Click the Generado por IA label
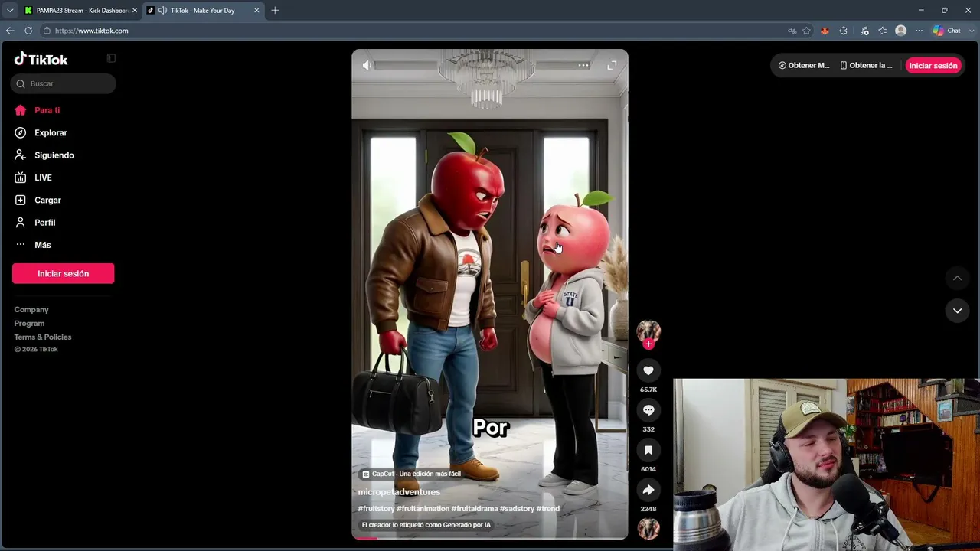Viewport: 980px width, 551px height. (x=426, y=525)
